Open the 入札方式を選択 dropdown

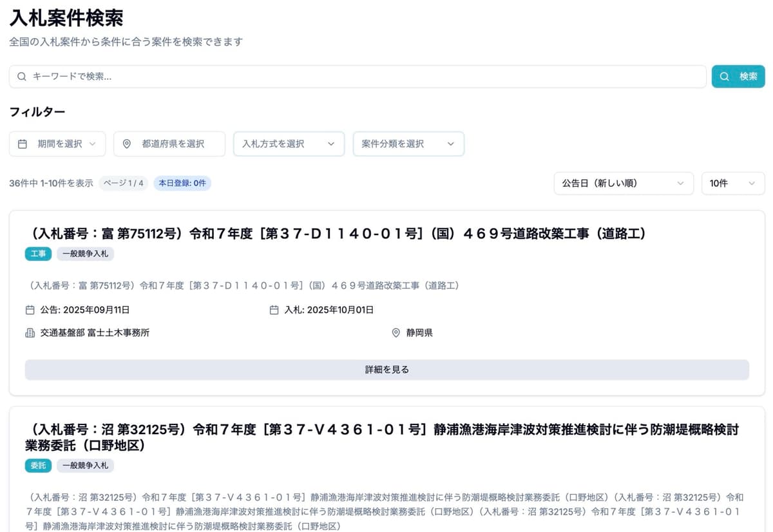pos(289,144)
